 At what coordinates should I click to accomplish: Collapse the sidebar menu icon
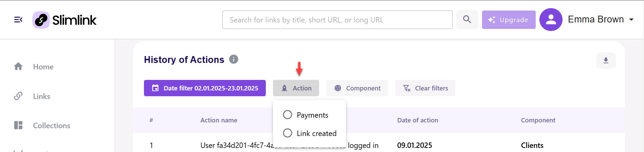pyautogui.click(x=18, y=20)
